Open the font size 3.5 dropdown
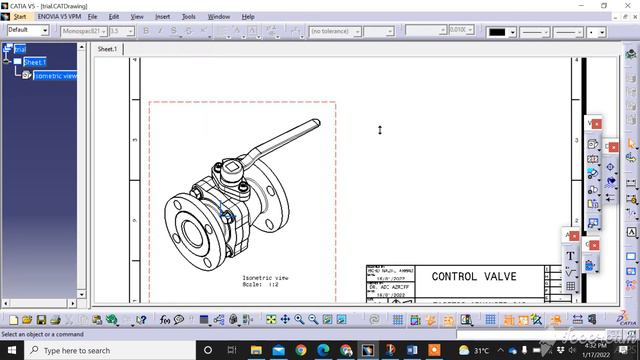Screen dimensions: 640x360 tap(131, 31)
